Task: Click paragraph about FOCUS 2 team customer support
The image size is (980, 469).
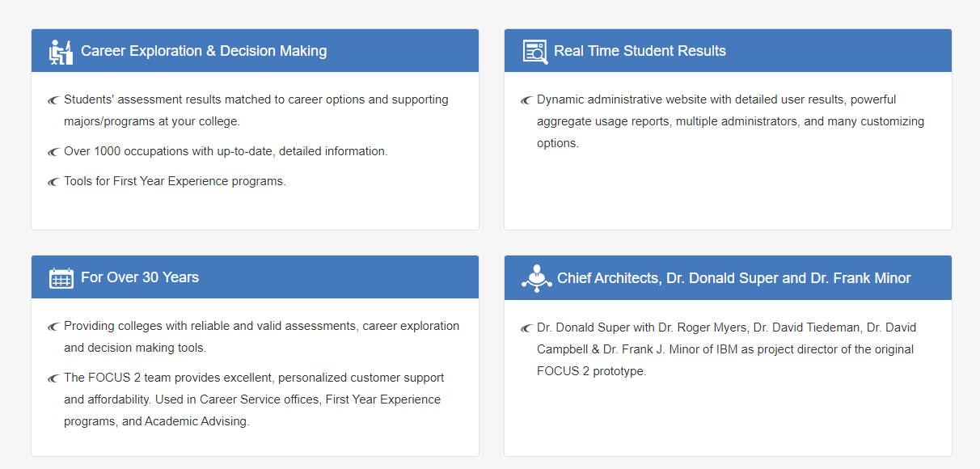Action: [x=254, y=399]
